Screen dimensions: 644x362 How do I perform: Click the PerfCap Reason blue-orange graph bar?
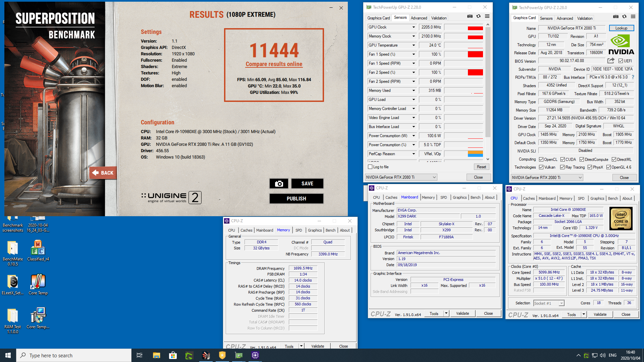pos(475,154)
